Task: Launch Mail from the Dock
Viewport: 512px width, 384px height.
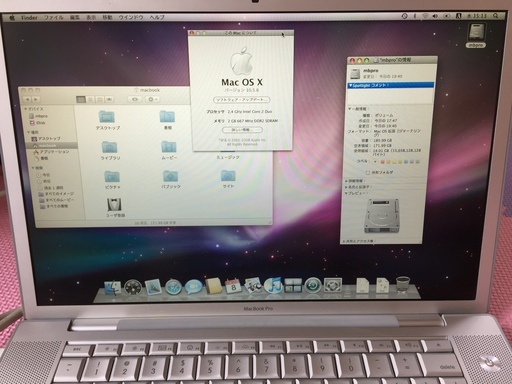Action: [153, 287]
